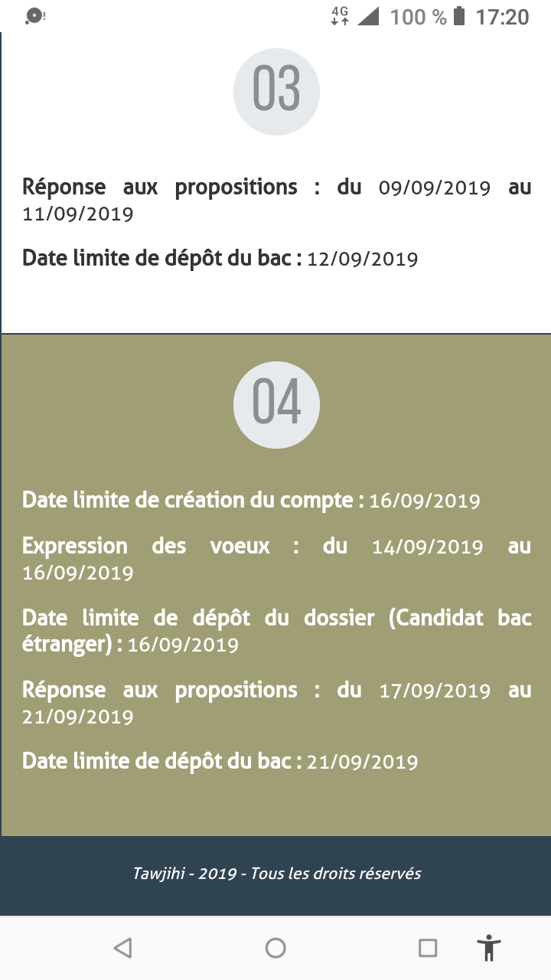Select the 12/09/2019 bac deposit date
551x980 pixels.
pos(363,260)
